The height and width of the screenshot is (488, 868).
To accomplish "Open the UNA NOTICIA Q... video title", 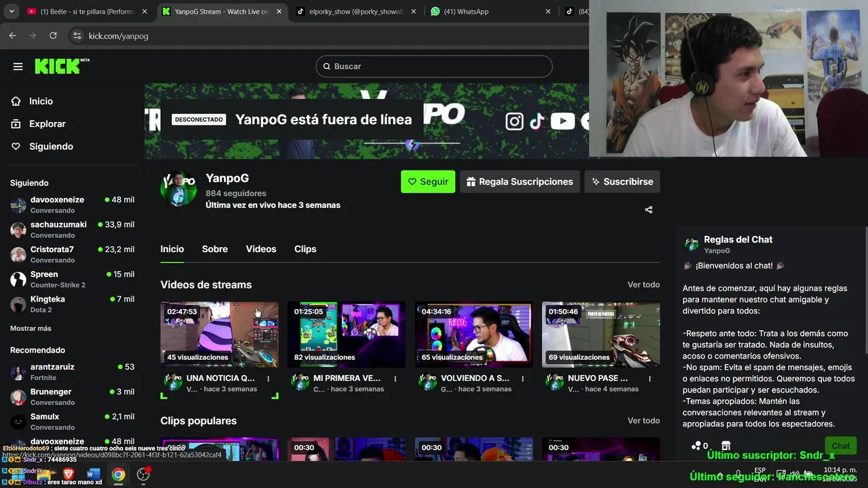I will tap(220, 378).
